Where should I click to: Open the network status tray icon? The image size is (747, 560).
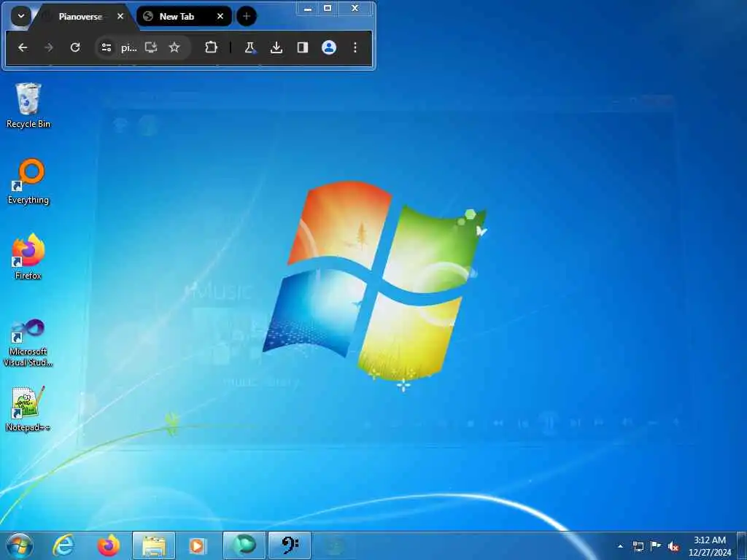pyautogui.click(x=638, y=546)
